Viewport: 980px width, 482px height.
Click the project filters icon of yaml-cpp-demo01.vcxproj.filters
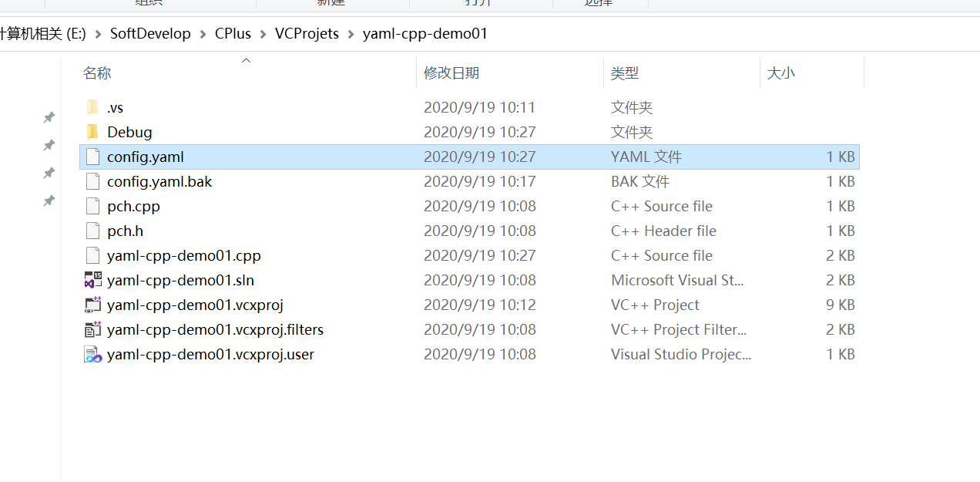(x=92, y=329)
